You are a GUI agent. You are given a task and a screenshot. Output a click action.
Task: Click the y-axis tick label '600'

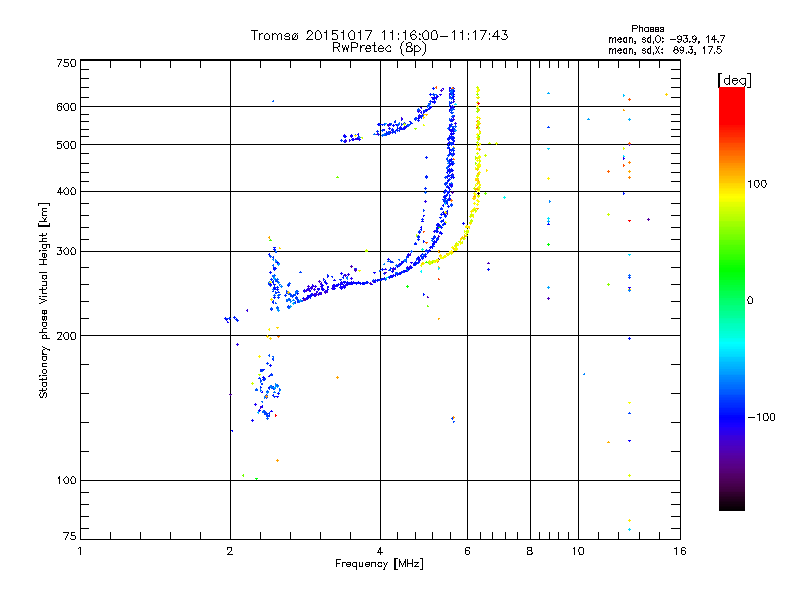(66, 107)
